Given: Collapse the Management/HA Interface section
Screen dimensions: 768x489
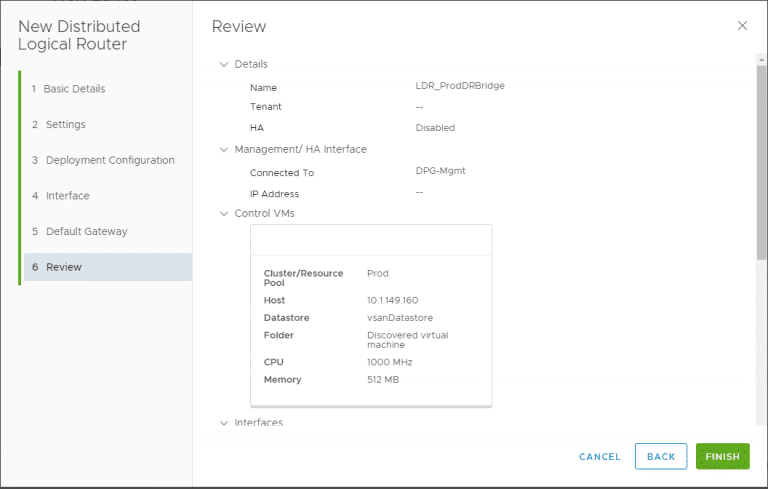Looking at the screenshot, I should click(224, 150).
